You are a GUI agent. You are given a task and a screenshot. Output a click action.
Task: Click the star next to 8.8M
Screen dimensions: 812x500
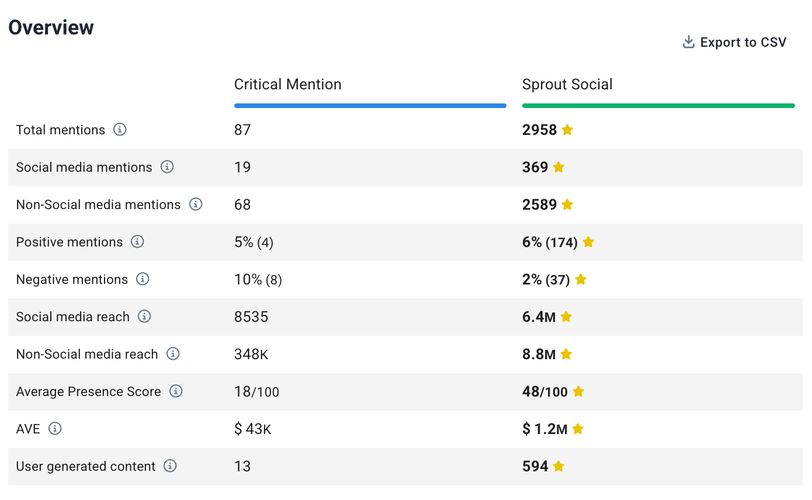pos(566,354)
